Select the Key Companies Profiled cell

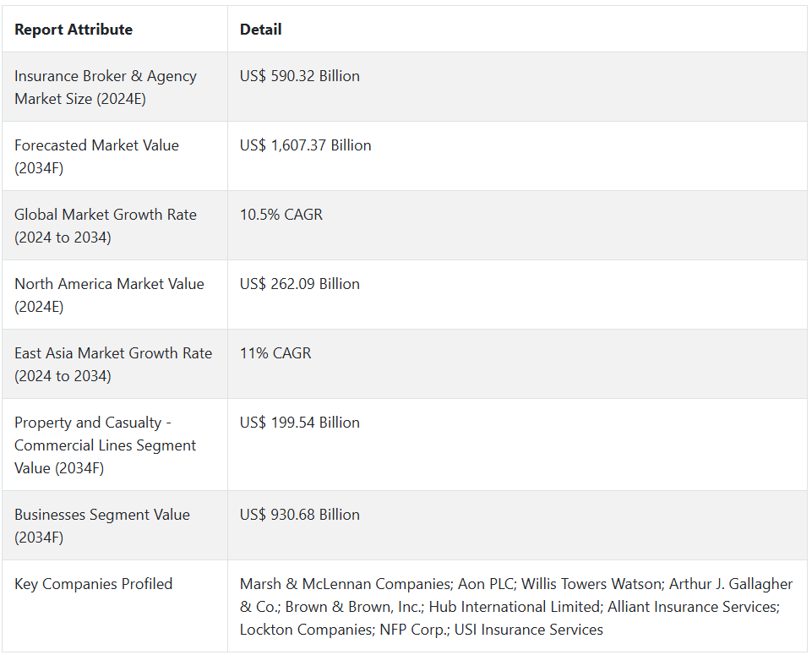[93, 584]
